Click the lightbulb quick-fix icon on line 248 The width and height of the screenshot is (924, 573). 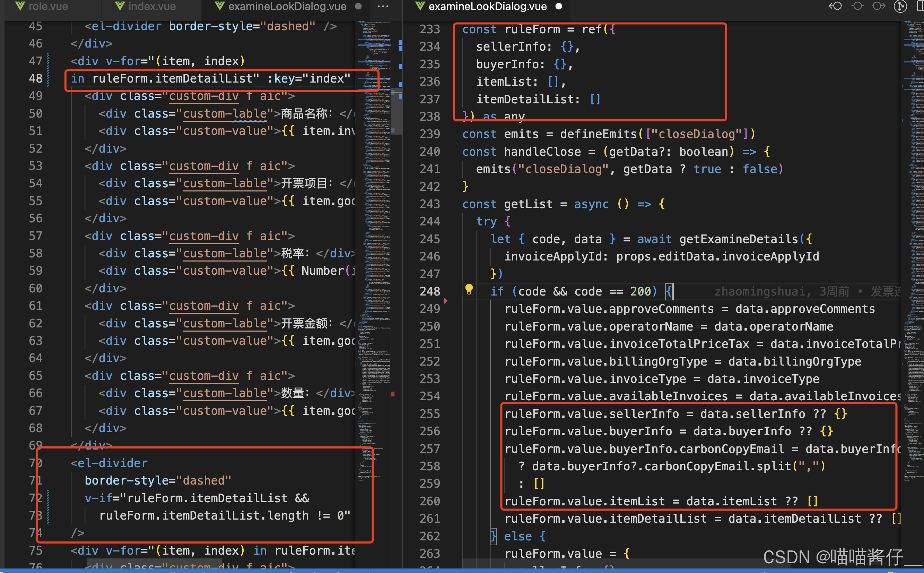coord(469,290)
